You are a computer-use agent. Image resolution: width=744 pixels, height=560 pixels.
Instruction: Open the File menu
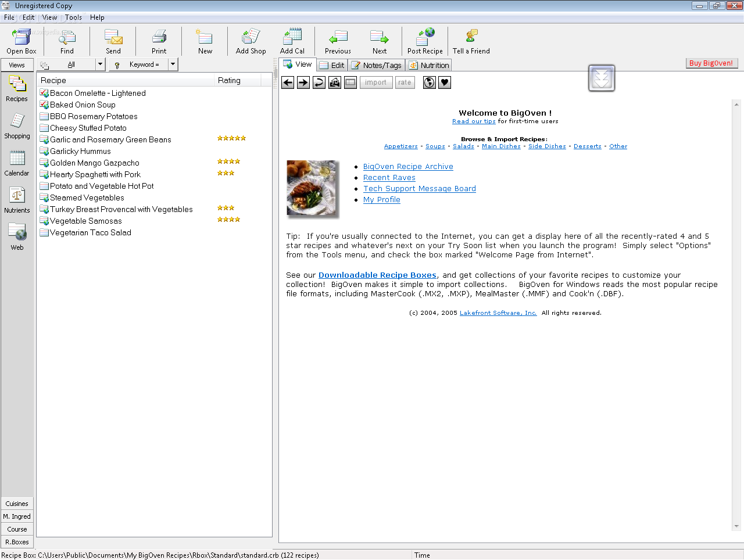[9, 17]
